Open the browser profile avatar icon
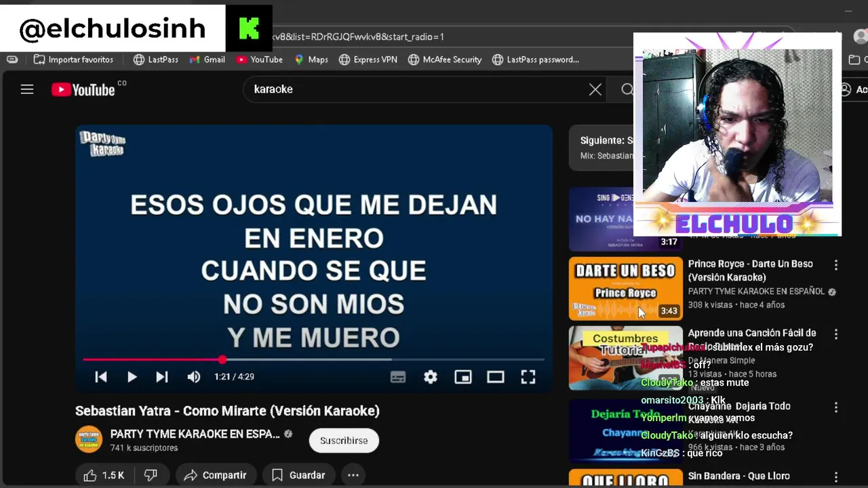This screenshot has height=488, width=868. tap(861, 37)
